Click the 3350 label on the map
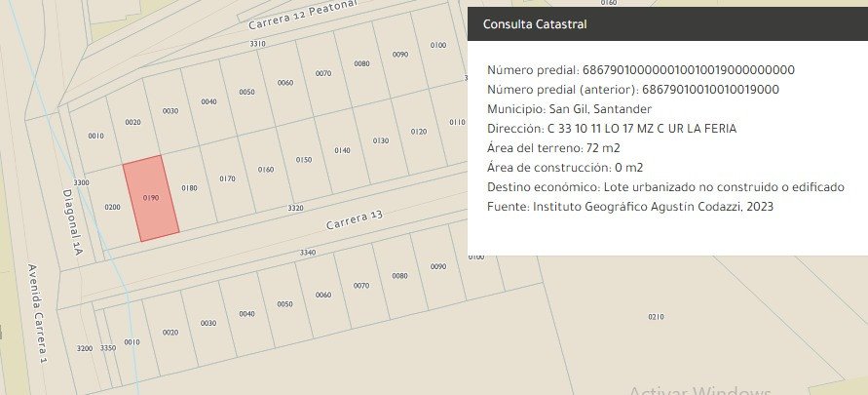The width and height of the screenshot is (868, 395). [x=108, y=348]
